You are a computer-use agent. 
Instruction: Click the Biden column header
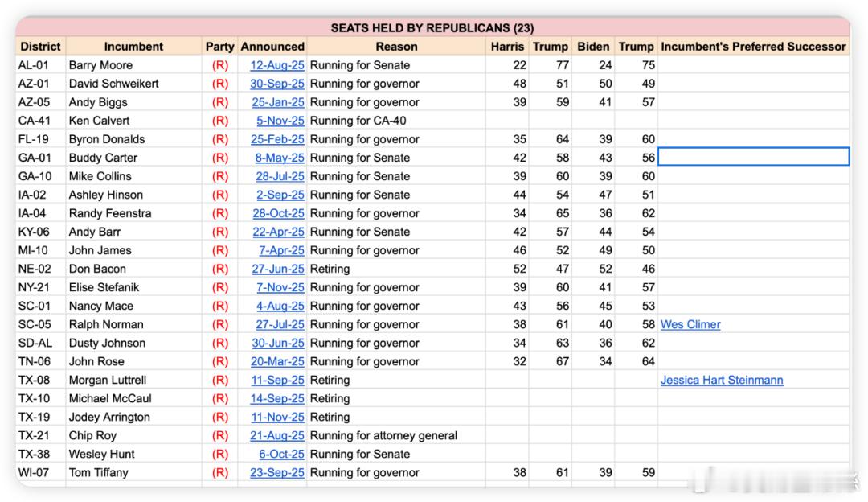(593, 47)
